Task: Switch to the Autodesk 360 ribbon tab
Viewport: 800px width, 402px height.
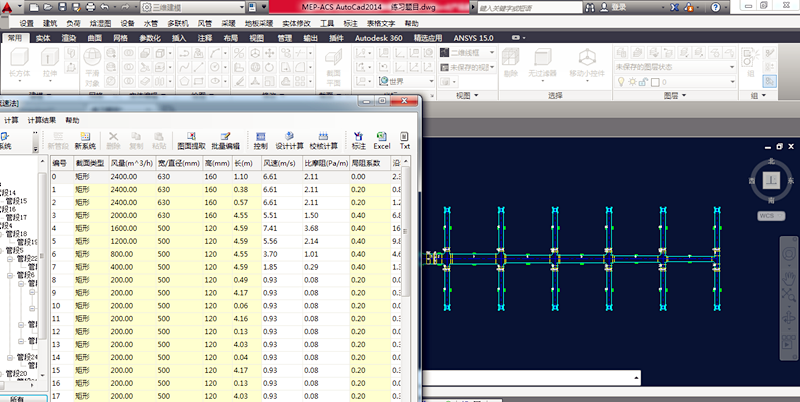Action: click(379, 38)
